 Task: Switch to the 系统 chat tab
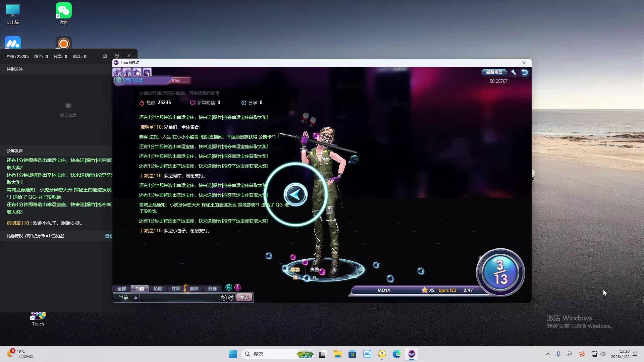tap(212, 289)
